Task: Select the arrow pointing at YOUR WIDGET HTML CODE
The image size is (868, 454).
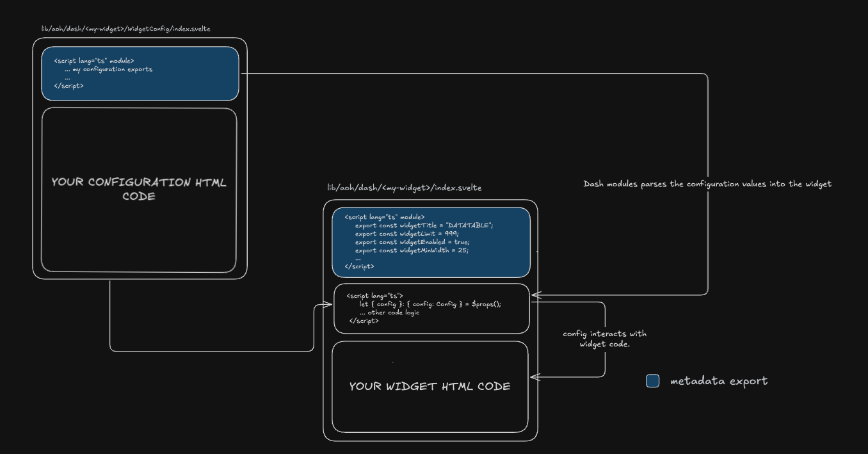Action: [570, 376]
